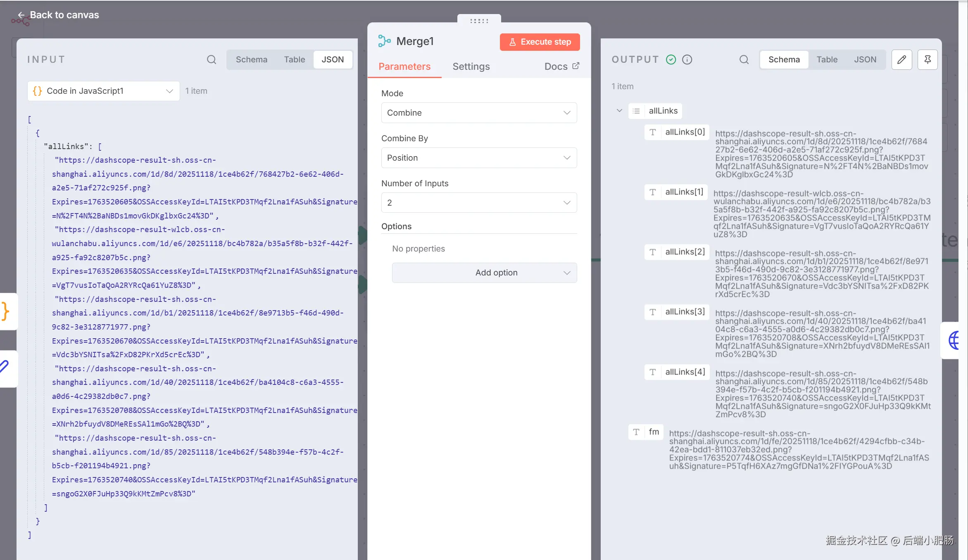The width and height of the screenshot is (968, 560).
Task: Open the Settings tab
Action: (x=471, y=66)
